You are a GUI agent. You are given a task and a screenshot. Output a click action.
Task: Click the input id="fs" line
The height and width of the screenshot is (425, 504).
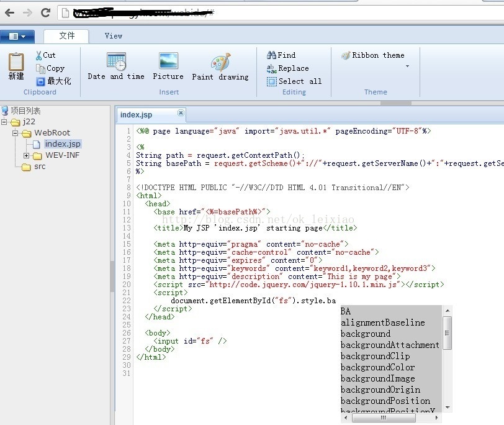(190, 341)
